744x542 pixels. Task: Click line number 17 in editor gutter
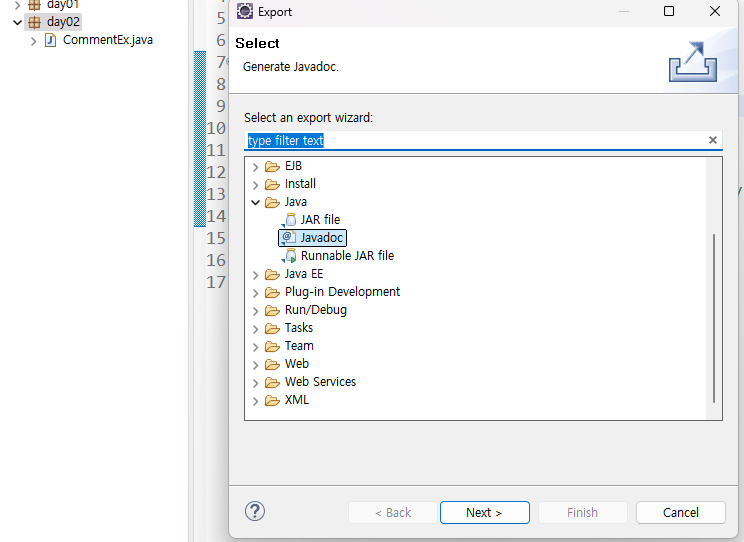tap(216, 282)
